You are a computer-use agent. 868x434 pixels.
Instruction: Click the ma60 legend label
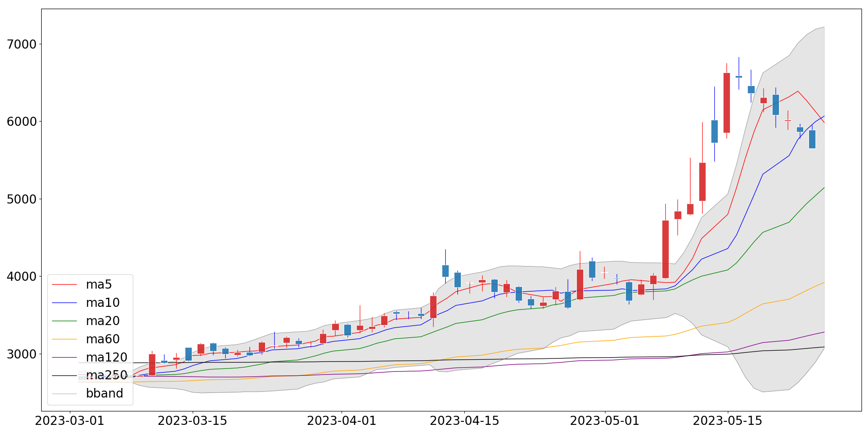pos(103,339)
